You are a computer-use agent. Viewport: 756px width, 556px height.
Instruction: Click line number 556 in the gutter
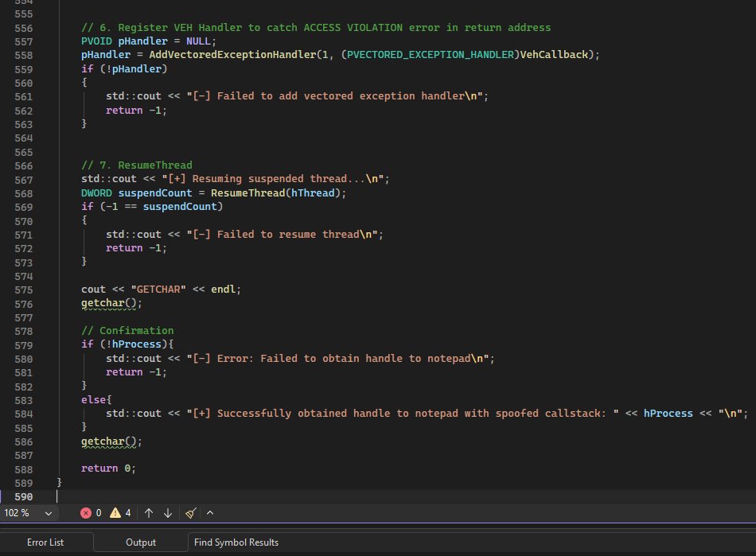pos(24,28)
